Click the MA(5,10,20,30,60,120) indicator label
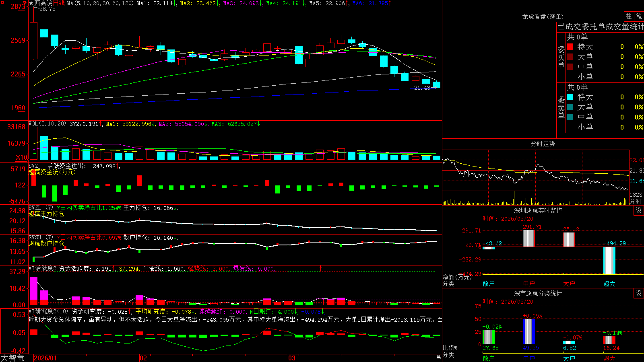 coord(100,3)
